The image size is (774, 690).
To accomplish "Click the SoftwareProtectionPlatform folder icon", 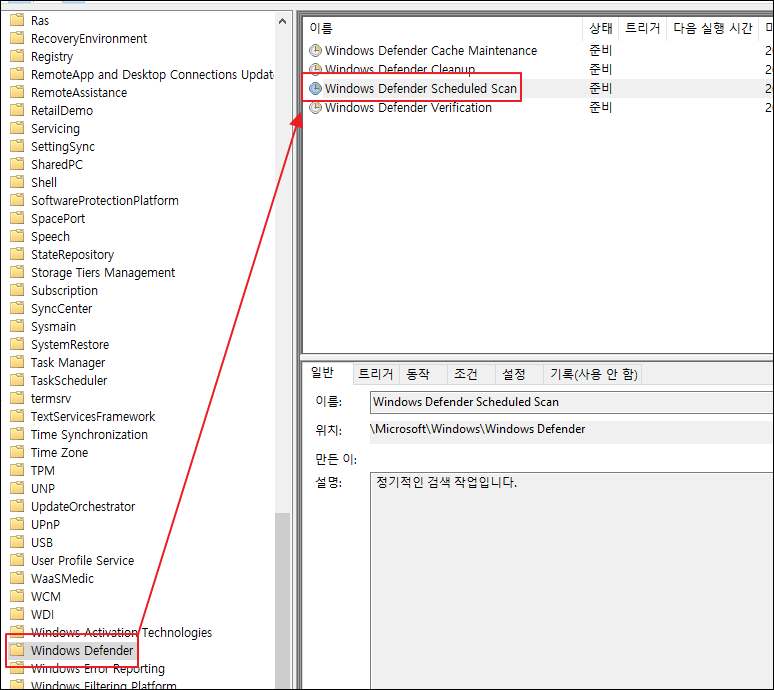I will click(x=17, y=200).
